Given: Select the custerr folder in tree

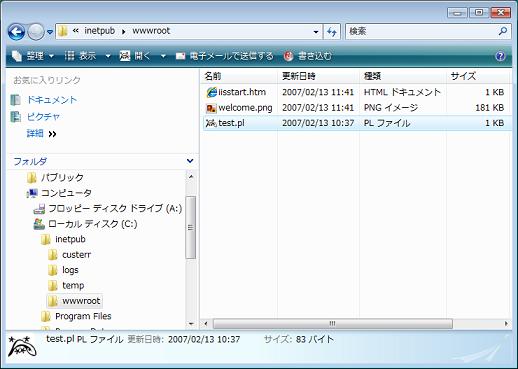Looking at the screenshot, I should pyautogui.click(x=76, y=255).
